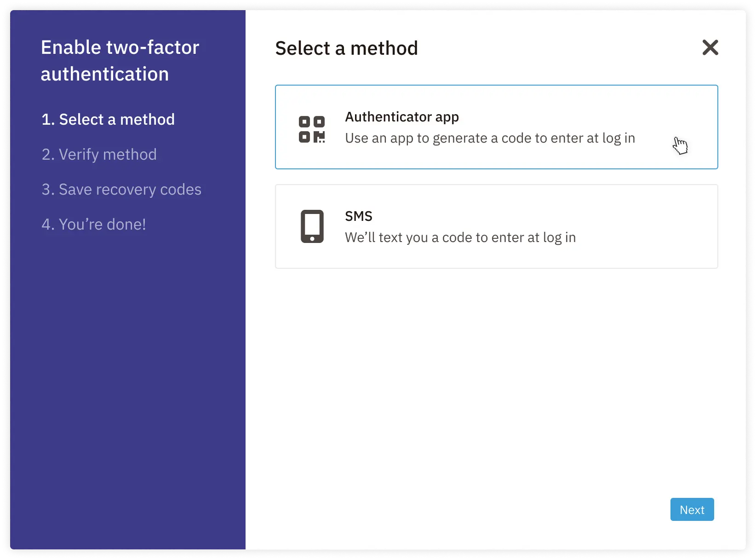Choose the Authenticator app title
Image resolution: width=756 pixels, height=560 pixels.
402,117
